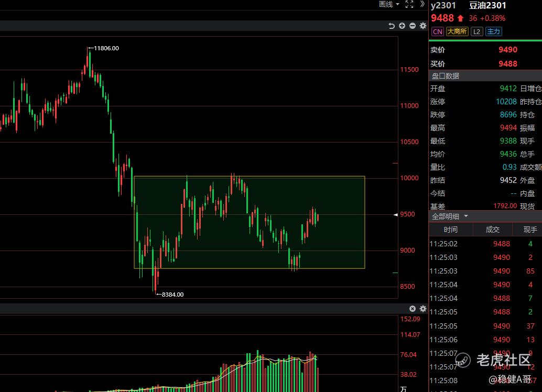The width and height of the screenshot is (542, 392).
Task: Select the tick row with volume 85
Action: [485, 271]
